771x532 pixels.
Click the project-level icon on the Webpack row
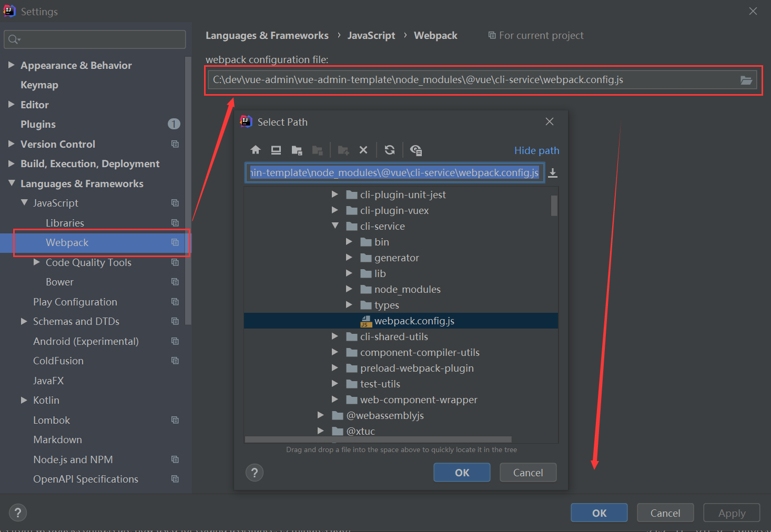point(175,242)
